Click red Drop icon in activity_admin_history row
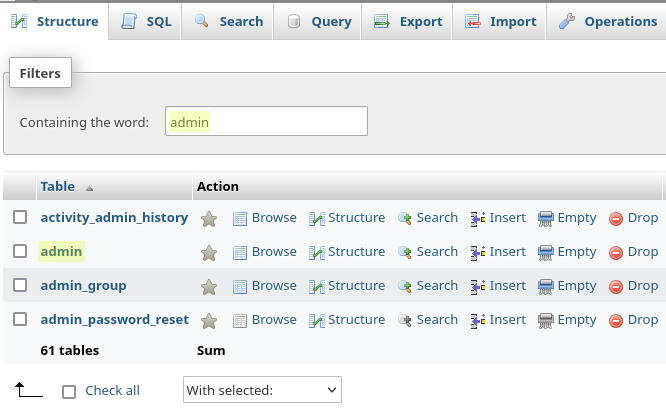This screenshot has width=666, height=411. pos(616,219)
